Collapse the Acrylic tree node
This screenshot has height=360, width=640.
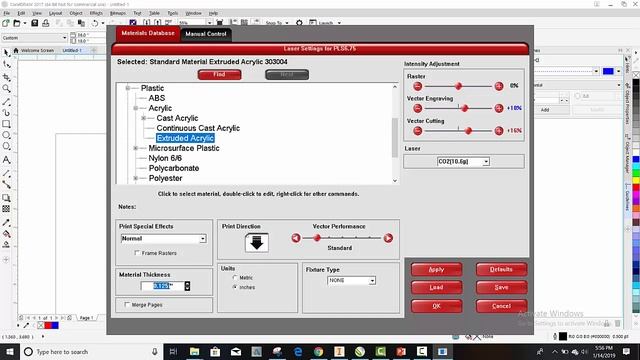(x=136, y=108)
